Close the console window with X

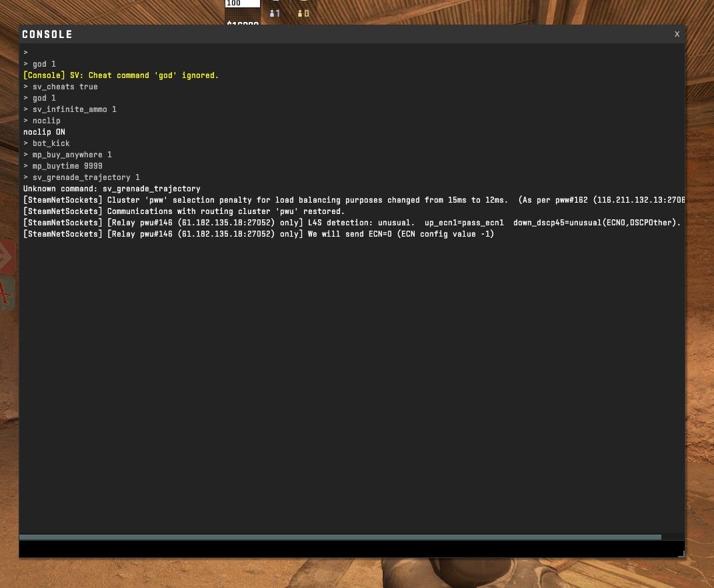point(677,34)
